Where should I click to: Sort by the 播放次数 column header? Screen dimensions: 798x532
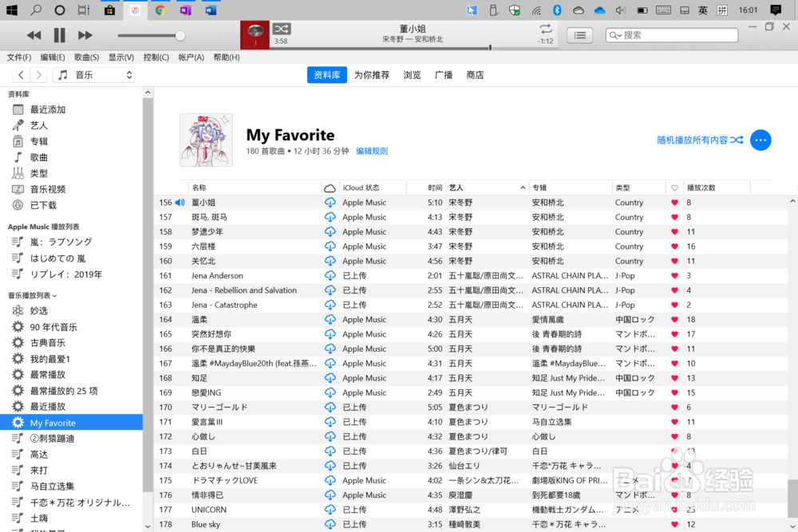pyautogui.click(x=717, y=187)
